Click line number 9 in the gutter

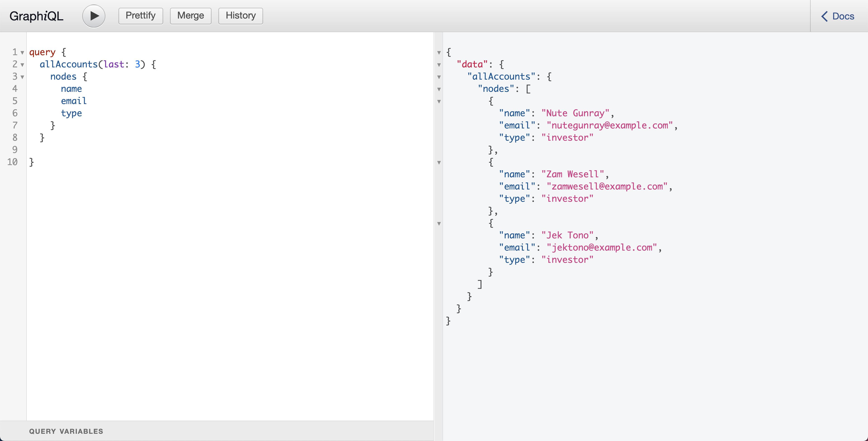point(15,150)
